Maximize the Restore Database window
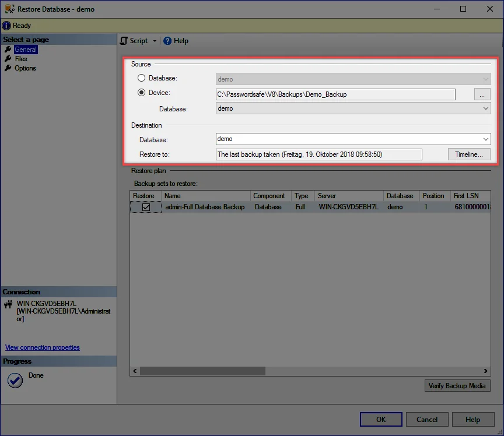The width and height of the screenshot is (504, 436). pos(463,9)
